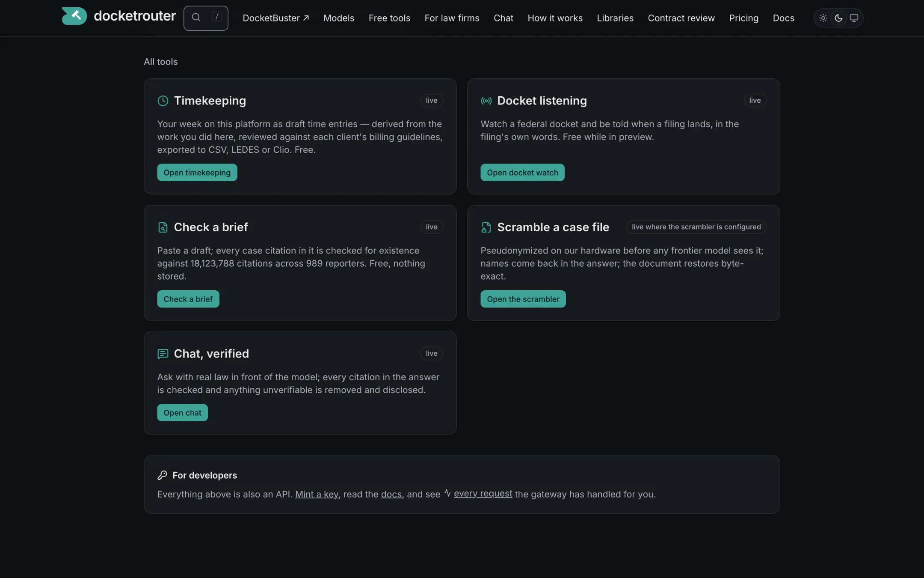The image size is (924, 578).
Task: Click the Timekeeping clock icon
Action: point(163,101)
